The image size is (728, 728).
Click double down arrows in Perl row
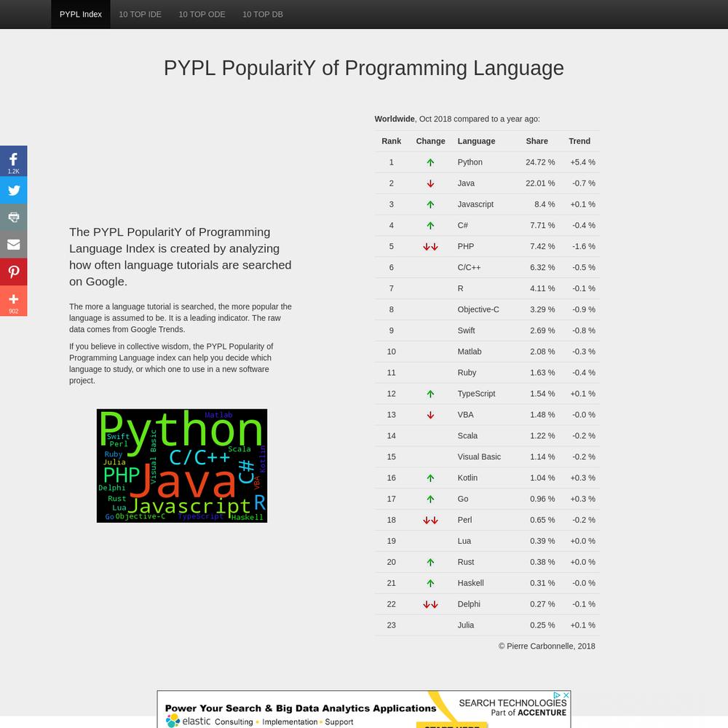pyautogui.click(x=430, y=520)
